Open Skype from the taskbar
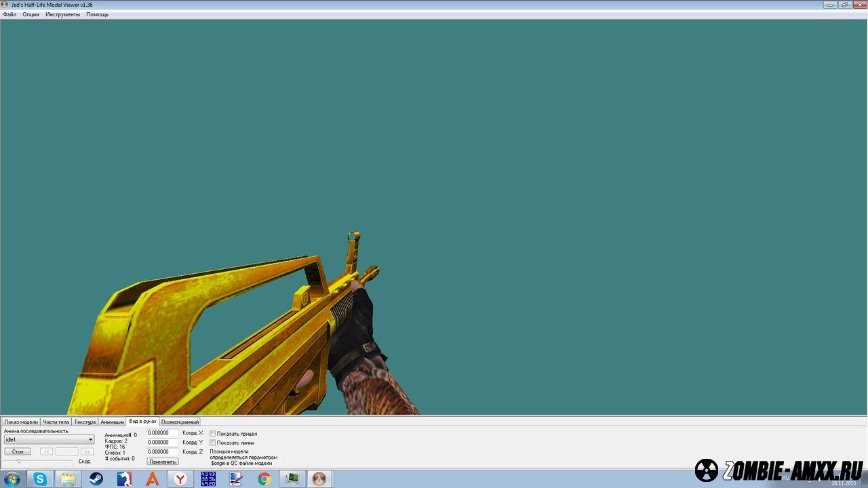This screenshot has width=868, height=488. pos(41,479)
